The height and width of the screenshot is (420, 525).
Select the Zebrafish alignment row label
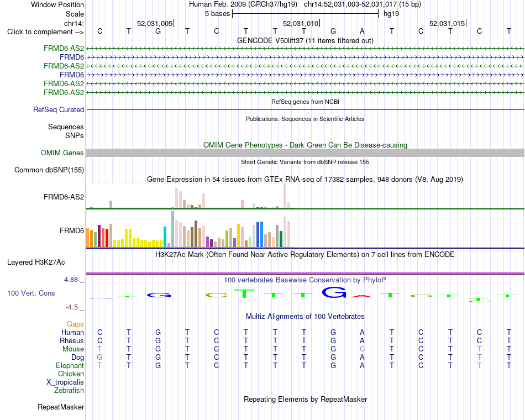coord(69,390)
